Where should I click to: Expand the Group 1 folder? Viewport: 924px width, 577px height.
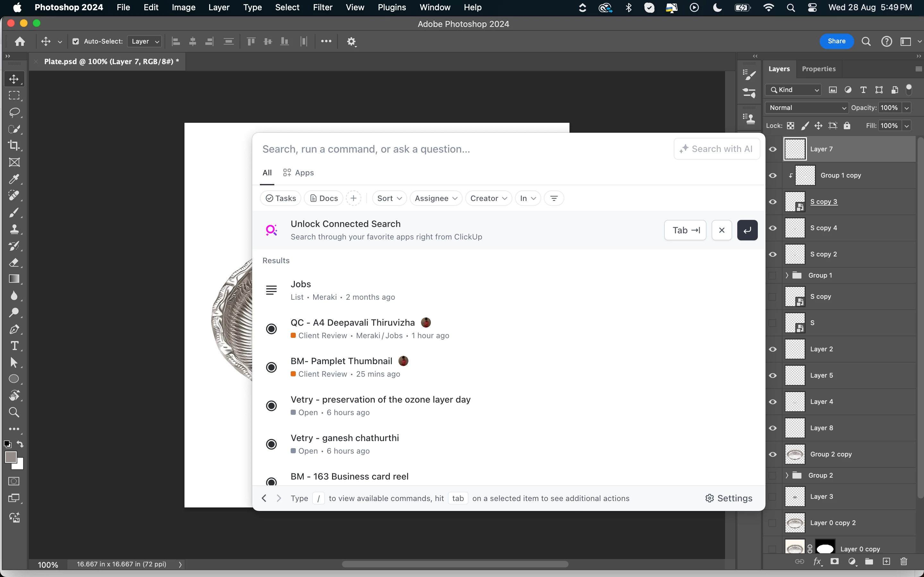pyautogui.click(x=787, y=275)
